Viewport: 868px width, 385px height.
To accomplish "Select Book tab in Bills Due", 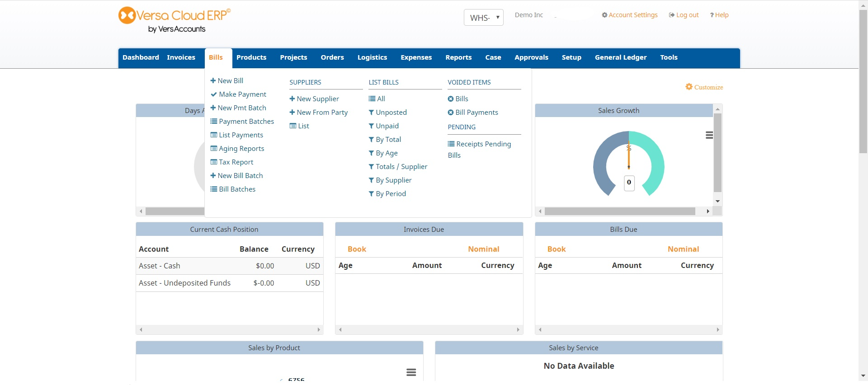I will click(x=557, y=249).
